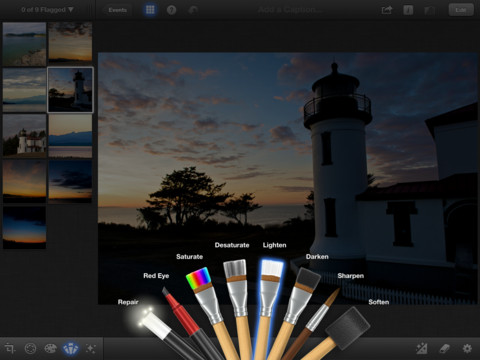Go back to Events
Screen dimensions: 480x360
point(117,10)
